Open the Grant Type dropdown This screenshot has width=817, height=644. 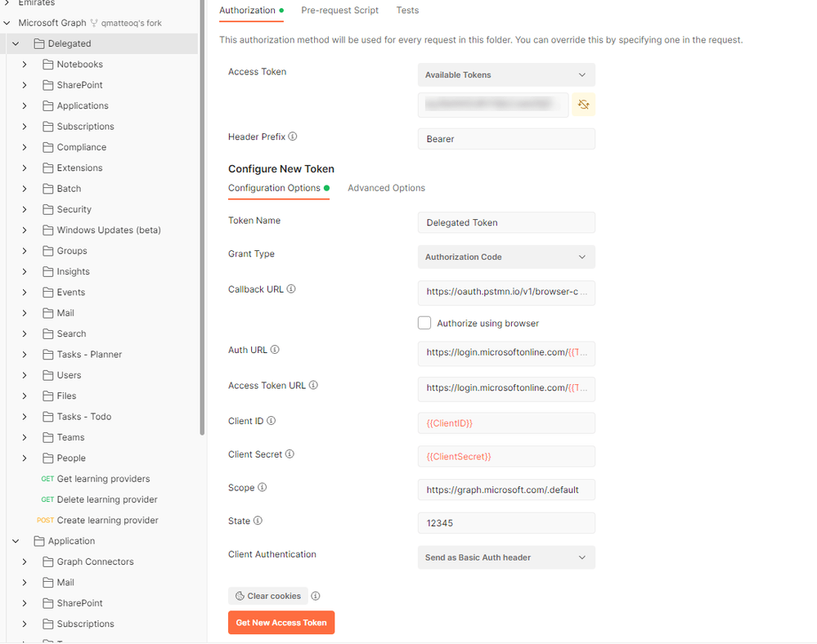pyautogui.click(x=506, y=257)
